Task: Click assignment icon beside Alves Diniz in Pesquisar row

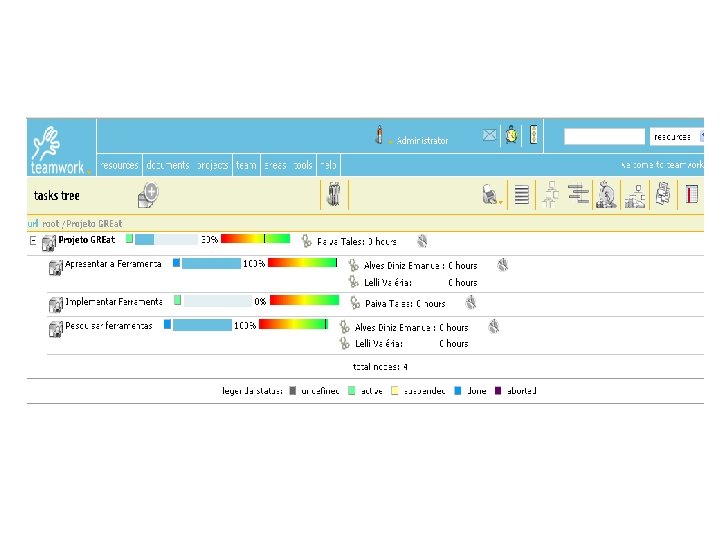Action: [344, 327]
